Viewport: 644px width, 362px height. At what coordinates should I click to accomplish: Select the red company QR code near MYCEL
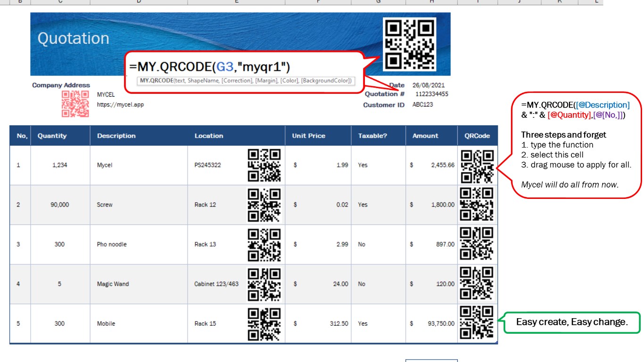coord(75,104)
